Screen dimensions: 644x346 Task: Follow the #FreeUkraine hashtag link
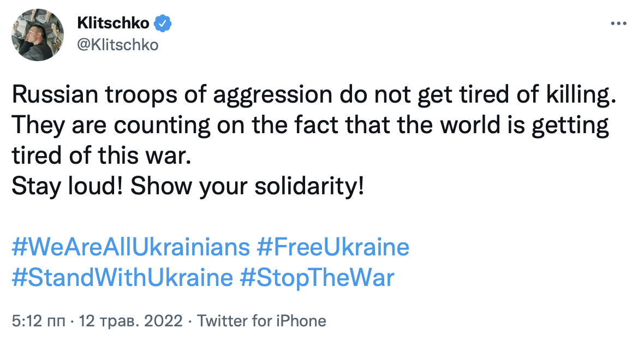(x=332, y=247)
